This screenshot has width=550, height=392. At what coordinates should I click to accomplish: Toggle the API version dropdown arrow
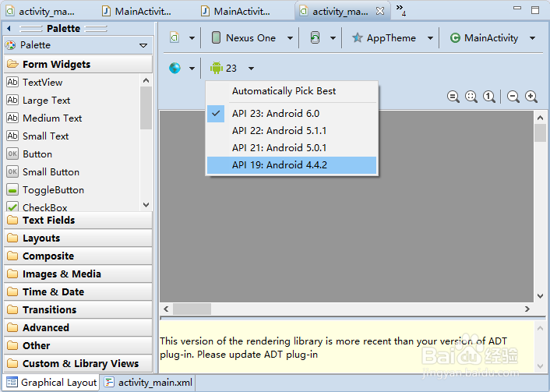point(251,69)
